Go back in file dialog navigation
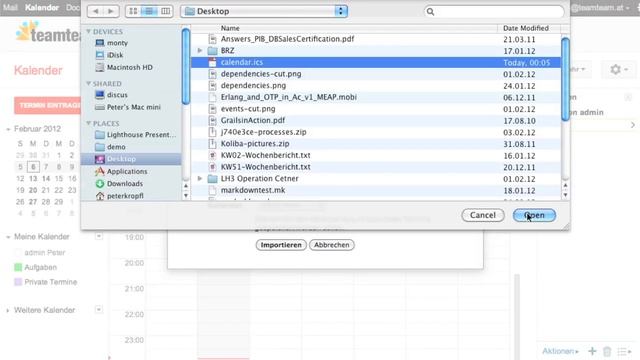Image resolution: width=640 pixels, height=360 pixels. pyautogui.click(x=96, y=11)
